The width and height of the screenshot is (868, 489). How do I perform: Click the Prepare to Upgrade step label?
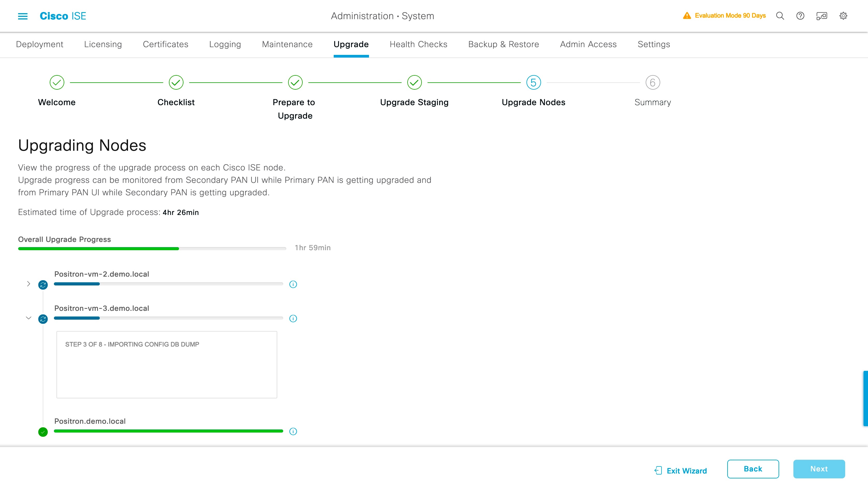294,109
